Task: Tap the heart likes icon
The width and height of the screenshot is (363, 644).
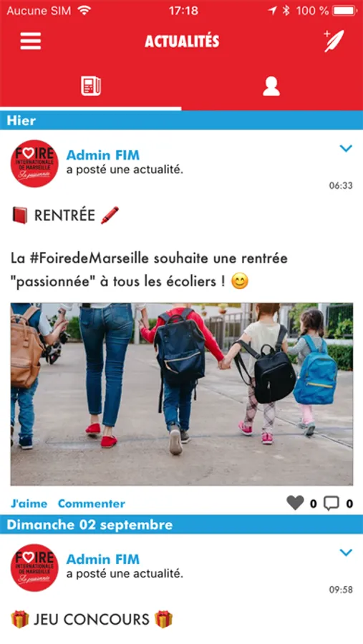Action: click(x=295, y=503)
